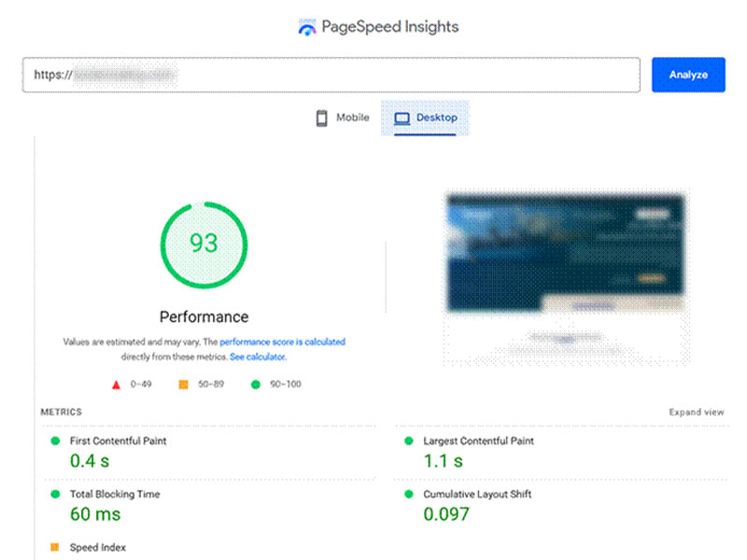
Task: Open the performance score is calculated link
Action: tap(283, 342)
